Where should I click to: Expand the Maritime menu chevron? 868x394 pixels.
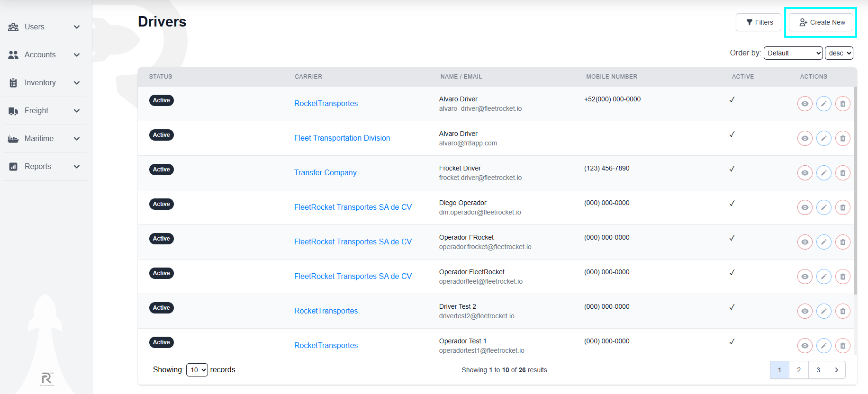click(77, 139)
